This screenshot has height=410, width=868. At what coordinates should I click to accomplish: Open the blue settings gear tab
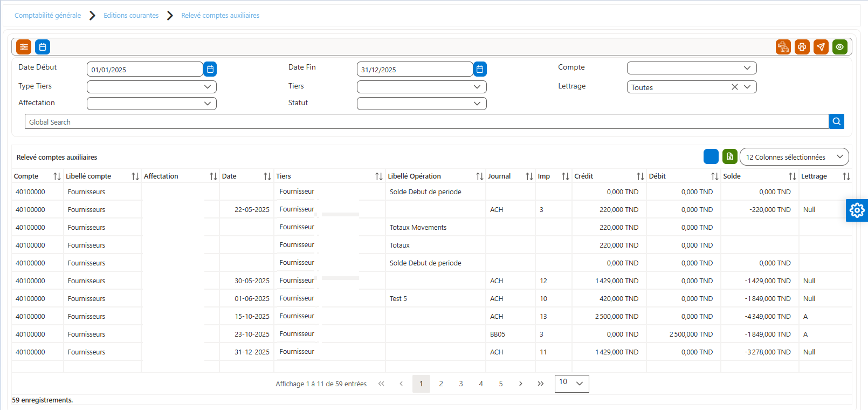click(857, 210)
